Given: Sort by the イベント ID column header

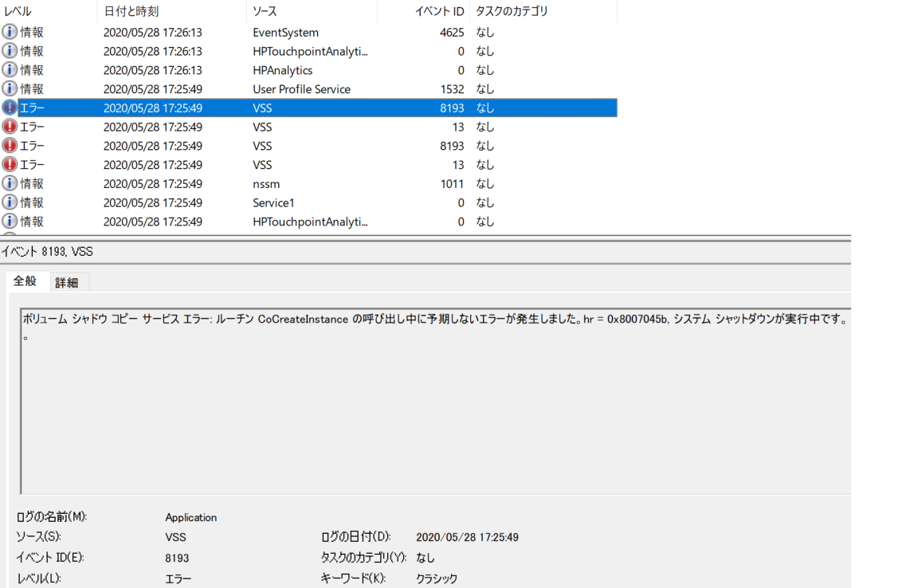Looking at the screenshot, I should point(439,11).
